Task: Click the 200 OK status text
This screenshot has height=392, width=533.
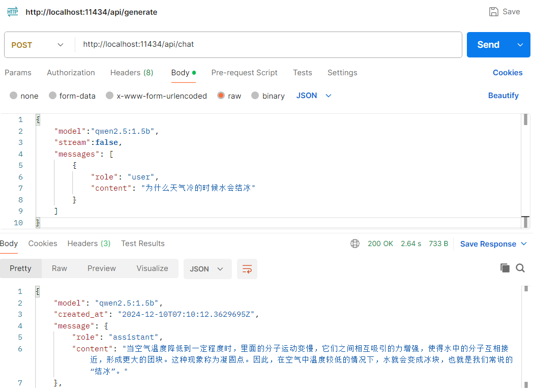Action: [380, 244]
